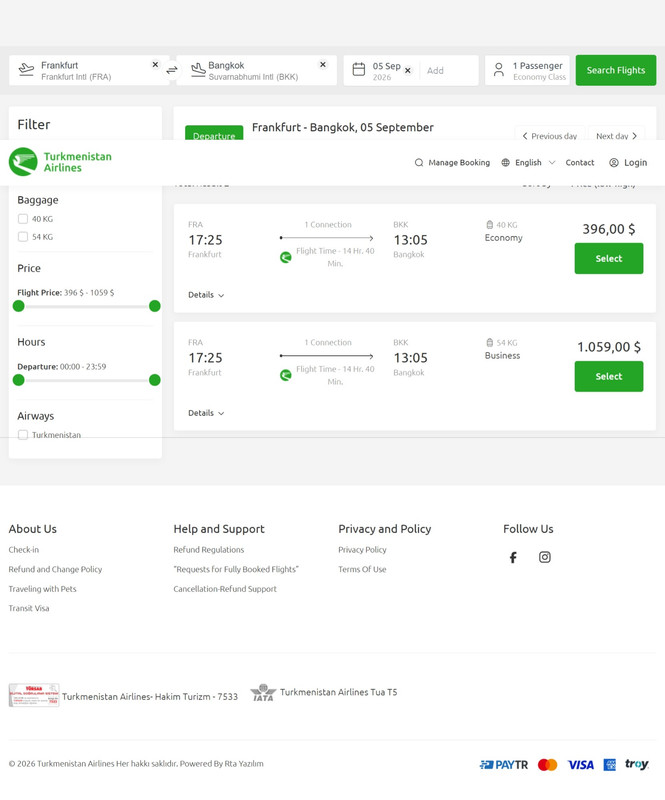Click the Turkmenistan Airlines logo
This screenshot has width=665, height=800.
pos(60,162)
